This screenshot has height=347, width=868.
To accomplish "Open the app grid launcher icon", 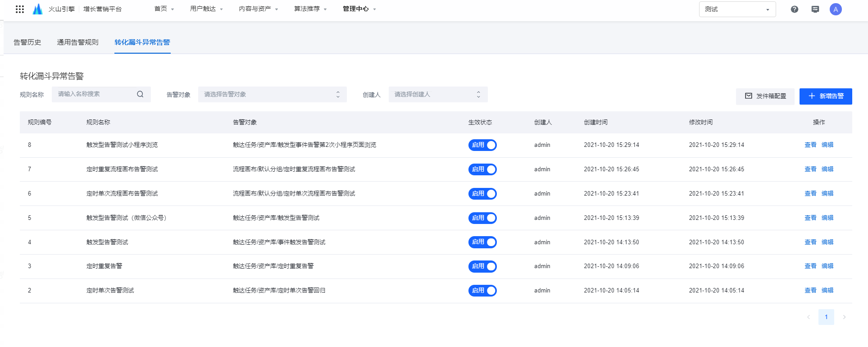I will 20,9.
